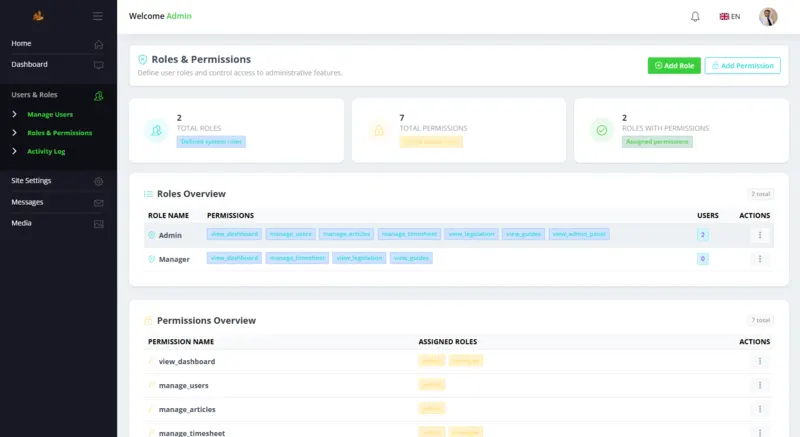Click the manage_articles permission name
The width and height of the screenshot is (800, 437).
pyautogui.click(x=187, y=409)
